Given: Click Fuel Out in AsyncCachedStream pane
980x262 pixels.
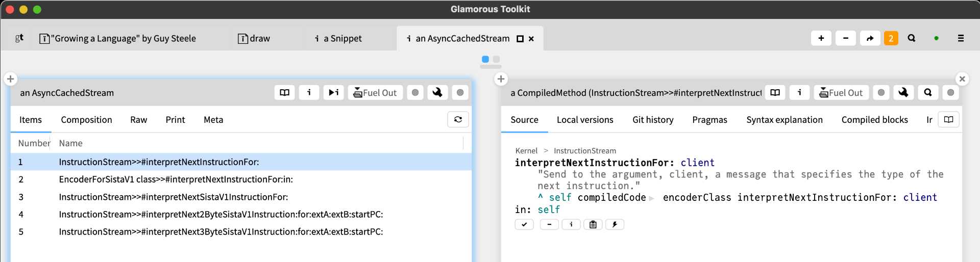Looking at the screenshot, I should coord(375,92).
